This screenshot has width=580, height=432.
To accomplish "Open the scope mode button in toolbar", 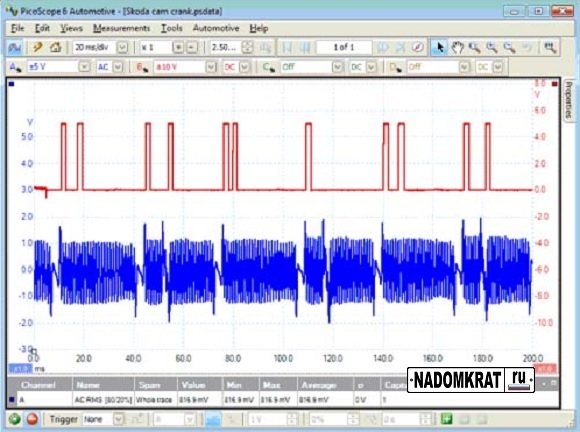I will click(x=15, y=47).
